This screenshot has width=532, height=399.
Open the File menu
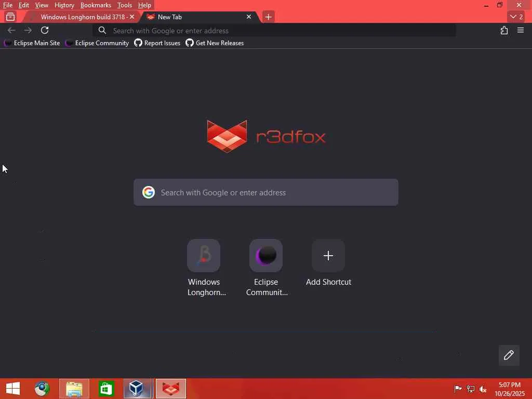coord(7,5)
